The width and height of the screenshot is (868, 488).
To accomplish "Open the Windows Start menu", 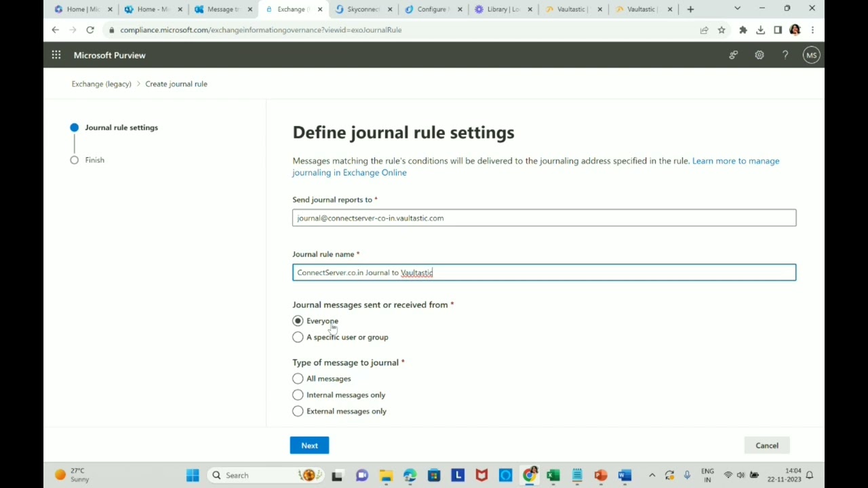I will click(x=193, y=475).
